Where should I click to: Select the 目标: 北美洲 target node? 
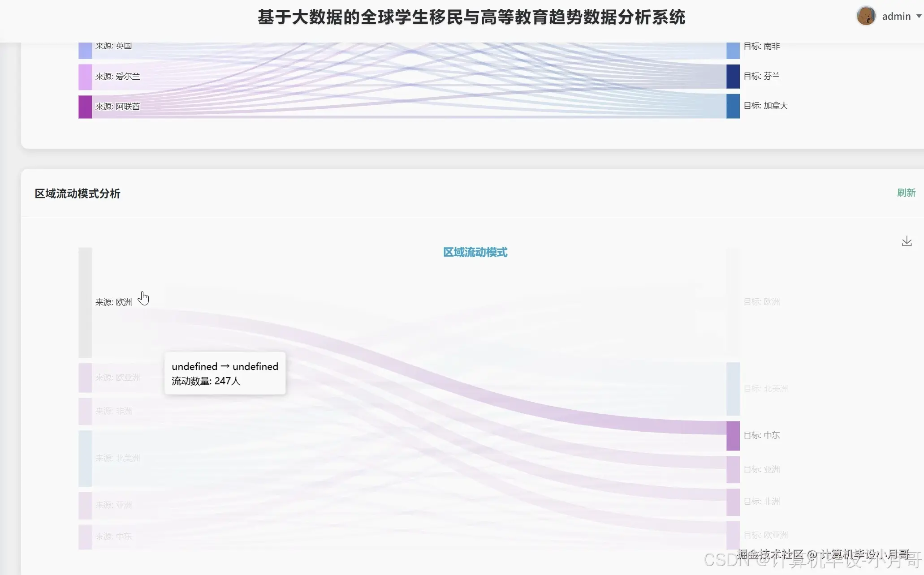click(733, 389)
